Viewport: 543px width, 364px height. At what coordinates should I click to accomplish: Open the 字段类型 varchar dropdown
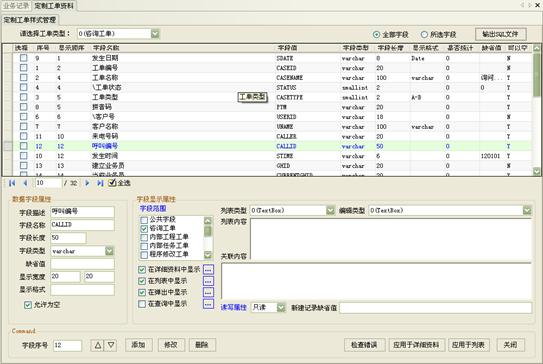(109, 251)
